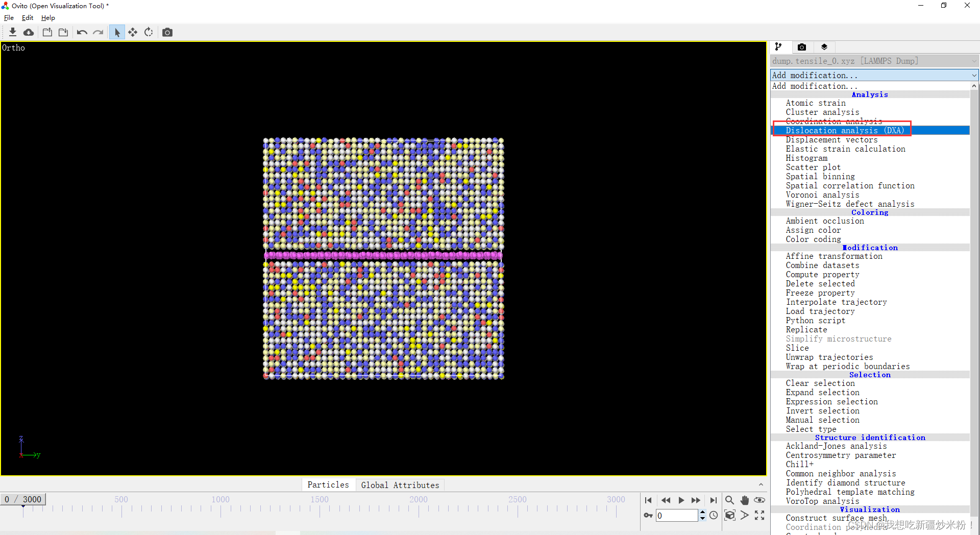
Task: Zoom to fit using magnifier icon
Action: (x=729, y=500)
